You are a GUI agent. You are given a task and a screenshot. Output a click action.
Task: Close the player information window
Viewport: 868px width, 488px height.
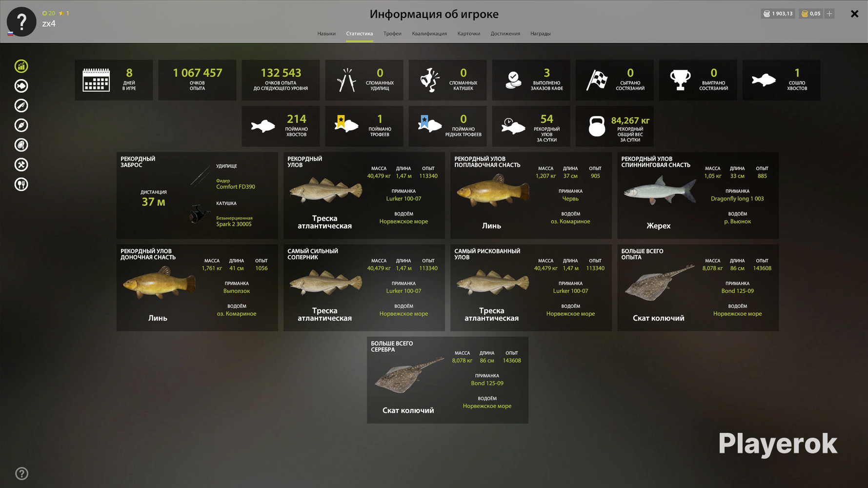854,14
